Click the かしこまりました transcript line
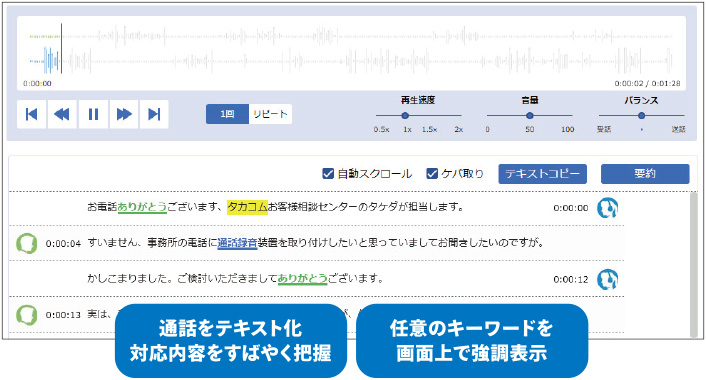706x380 pixels. (x=235, y=279)
